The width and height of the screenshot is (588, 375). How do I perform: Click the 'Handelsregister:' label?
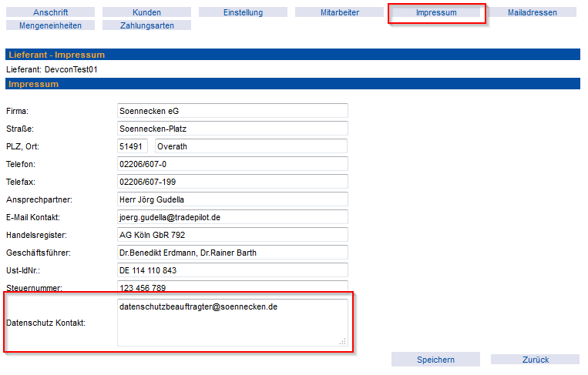36,235
